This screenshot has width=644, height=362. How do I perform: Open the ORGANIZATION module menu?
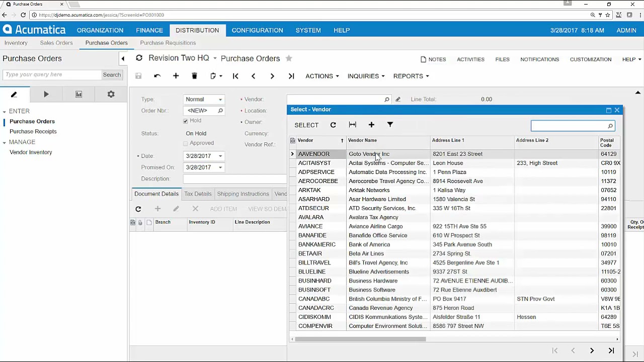coord(100,30)
